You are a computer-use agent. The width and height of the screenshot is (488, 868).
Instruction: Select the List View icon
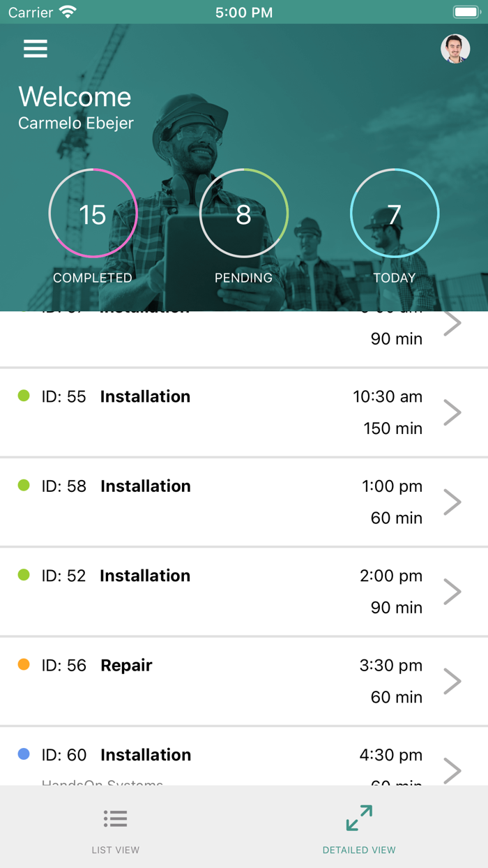pyautogui.click(x=115, y=819)
